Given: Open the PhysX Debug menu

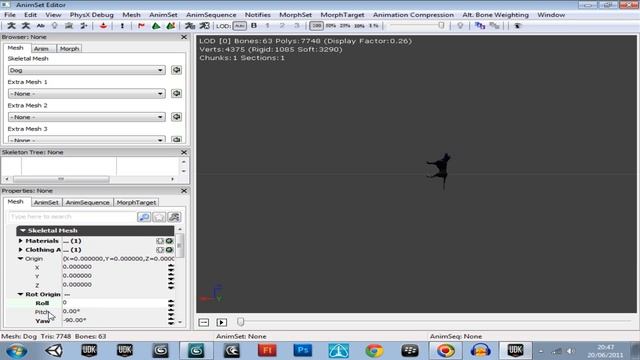Looking at the screenshot, I should point(91,15).
